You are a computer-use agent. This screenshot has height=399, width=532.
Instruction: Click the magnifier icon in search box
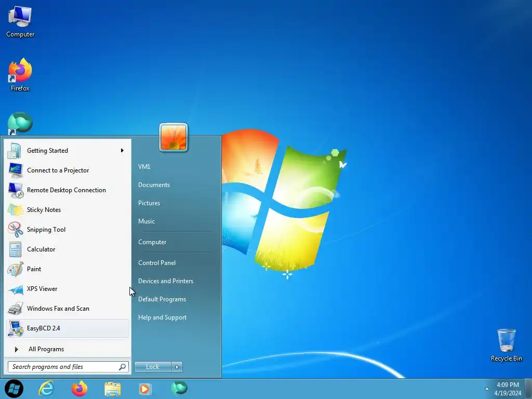point(122,367)
